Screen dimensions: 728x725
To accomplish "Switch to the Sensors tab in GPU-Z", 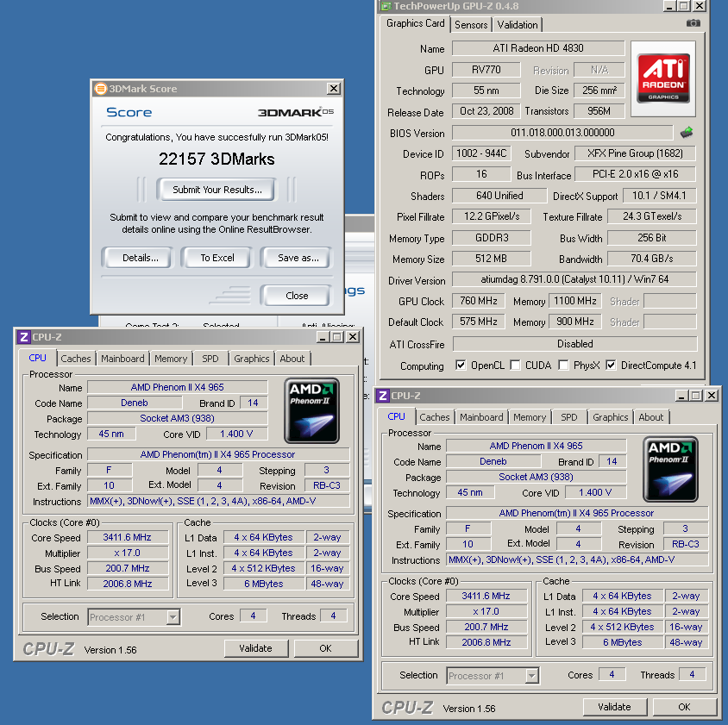I will tap(471, 25).
